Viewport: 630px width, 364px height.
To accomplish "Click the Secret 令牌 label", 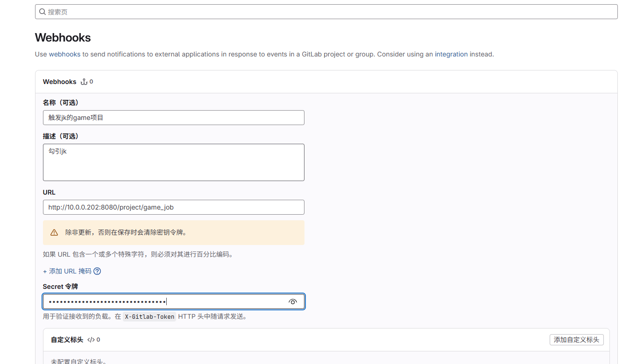I will pyautogui.click(x=60, y=287).
